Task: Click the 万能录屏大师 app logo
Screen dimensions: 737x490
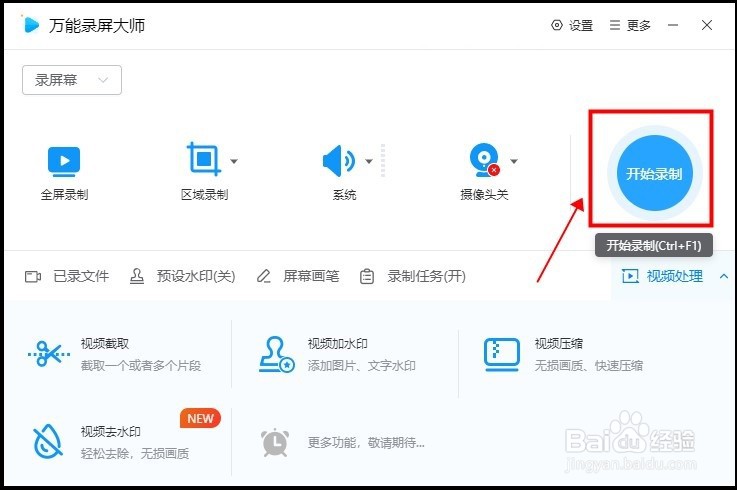Action: 31,25
